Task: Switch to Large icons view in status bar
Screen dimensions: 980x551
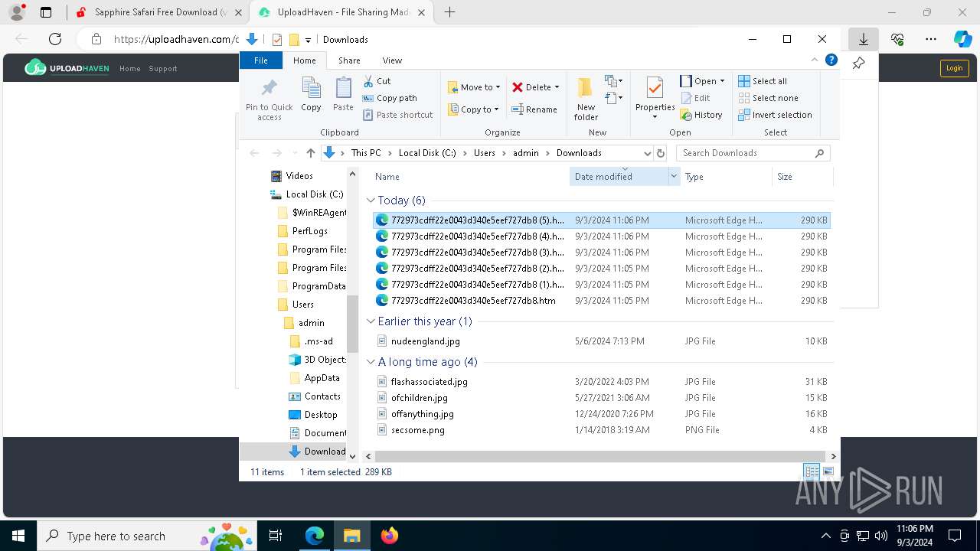Action: 828,472
